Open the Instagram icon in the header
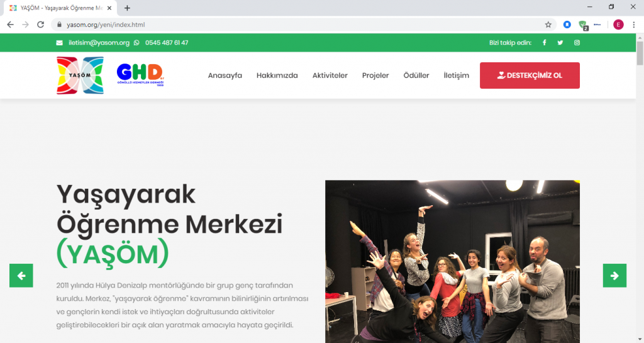Image resolution: width=644 pixels, height=343 pixels. click(x=577, y=43)
